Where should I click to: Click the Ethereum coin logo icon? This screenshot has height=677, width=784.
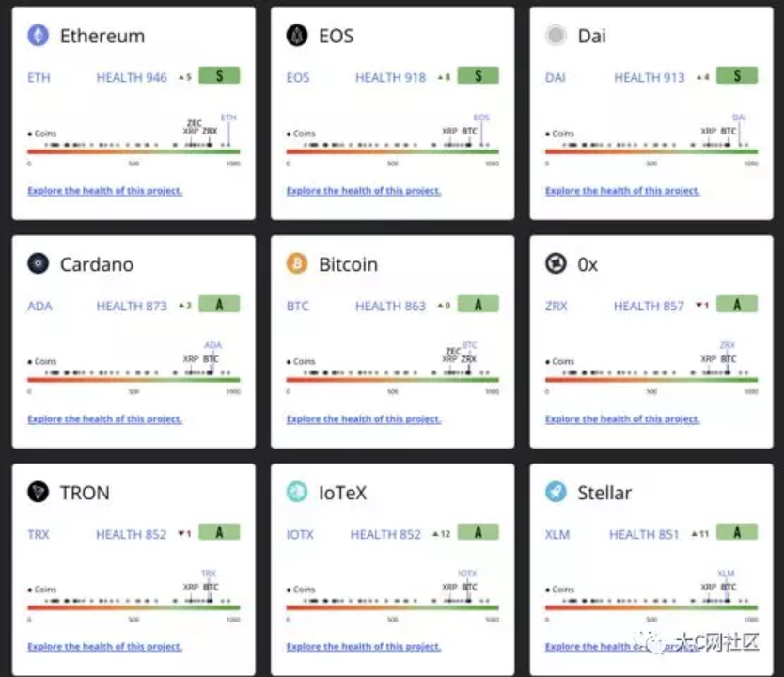pyautogui.click(x=38, y=36)
